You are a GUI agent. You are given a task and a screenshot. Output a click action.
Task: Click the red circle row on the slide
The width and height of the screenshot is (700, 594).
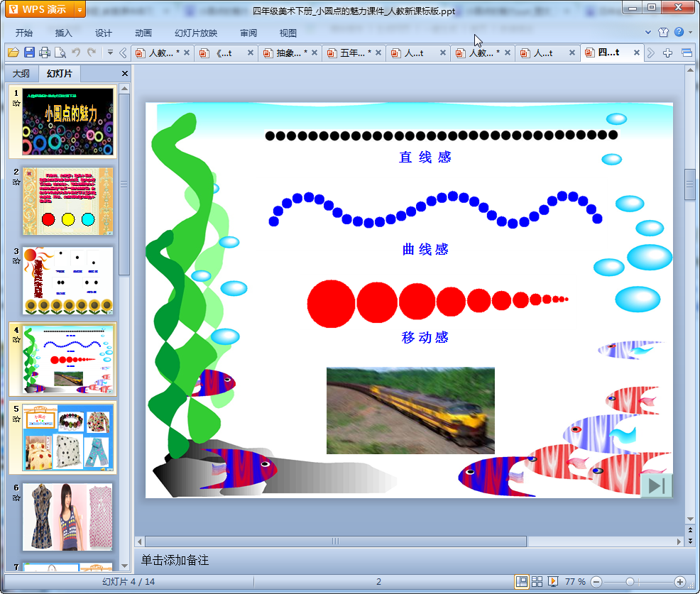[437, 302]
